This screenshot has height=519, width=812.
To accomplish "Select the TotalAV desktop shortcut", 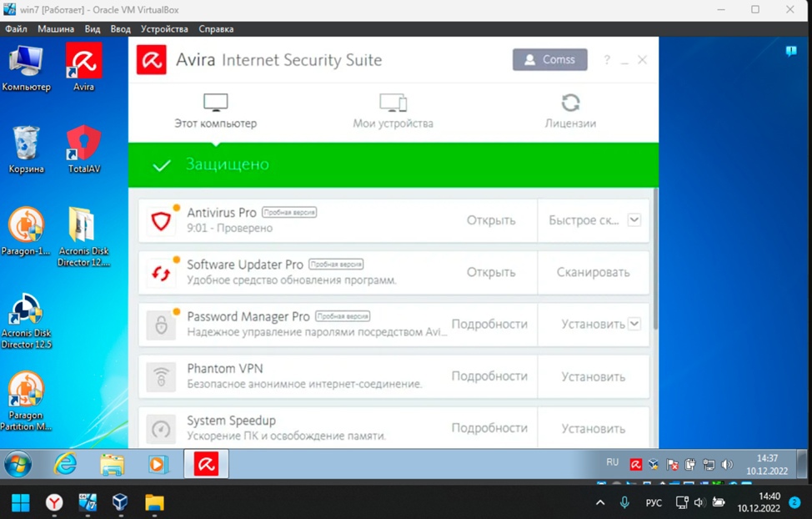I will tap(84, 149).
